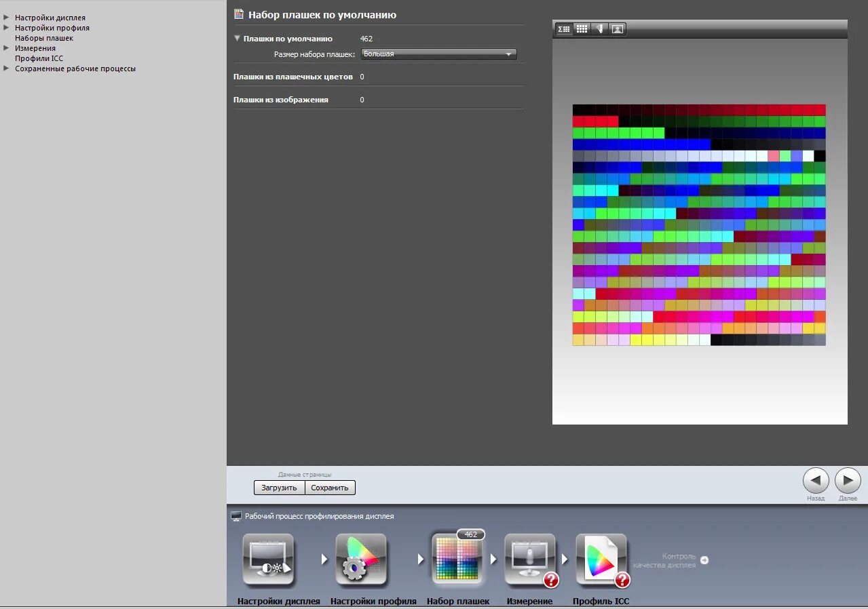Open the Размер набора плашек dropdown
The height and width of the screenshot is (609, 868).
point(439,54)
